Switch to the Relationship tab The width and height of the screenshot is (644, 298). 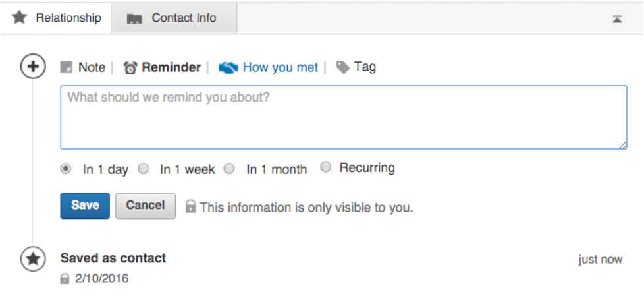pos(57,18)
